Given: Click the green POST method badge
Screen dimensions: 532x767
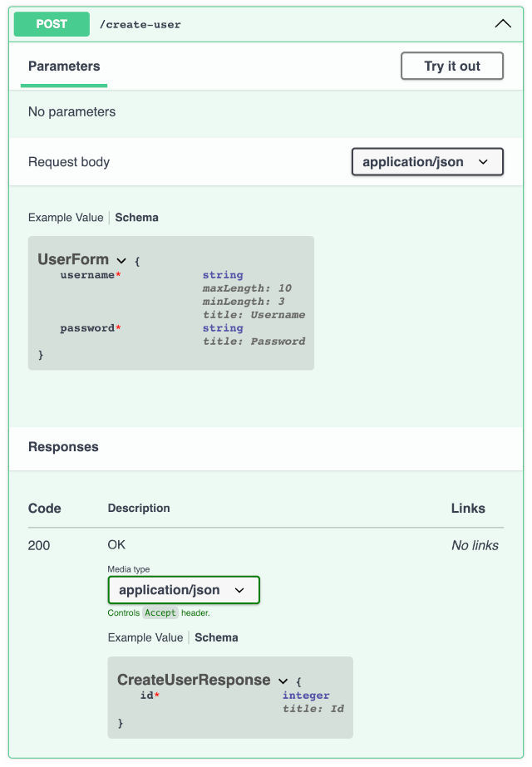Looking at the screenshot, I should tap(52, 24).
